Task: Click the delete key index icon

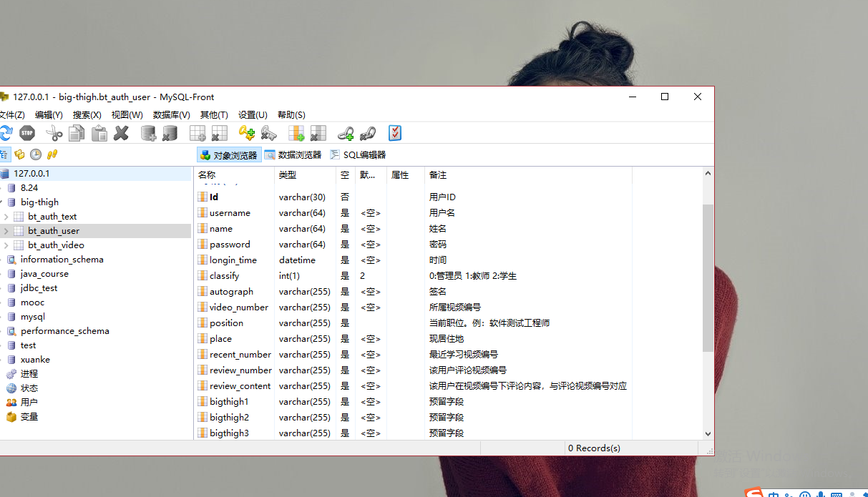Action: point(268,133)
